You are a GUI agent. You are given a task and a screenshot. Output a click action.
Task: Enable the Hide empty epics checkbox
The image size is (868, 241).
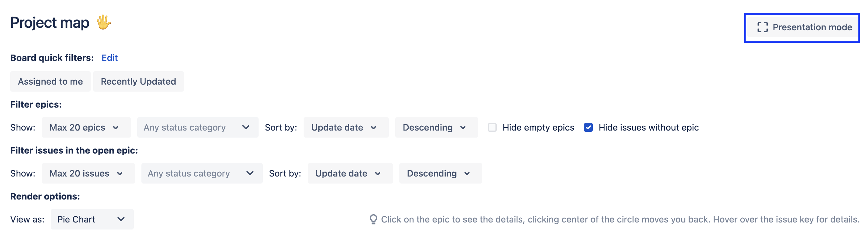click(x=492, y=127)
